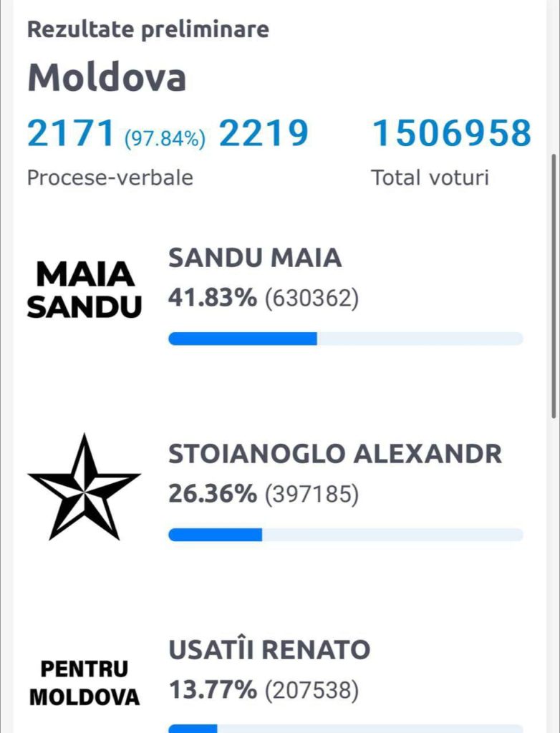Click the Procese-verbale label
The image size is (560, 733).
110,178
